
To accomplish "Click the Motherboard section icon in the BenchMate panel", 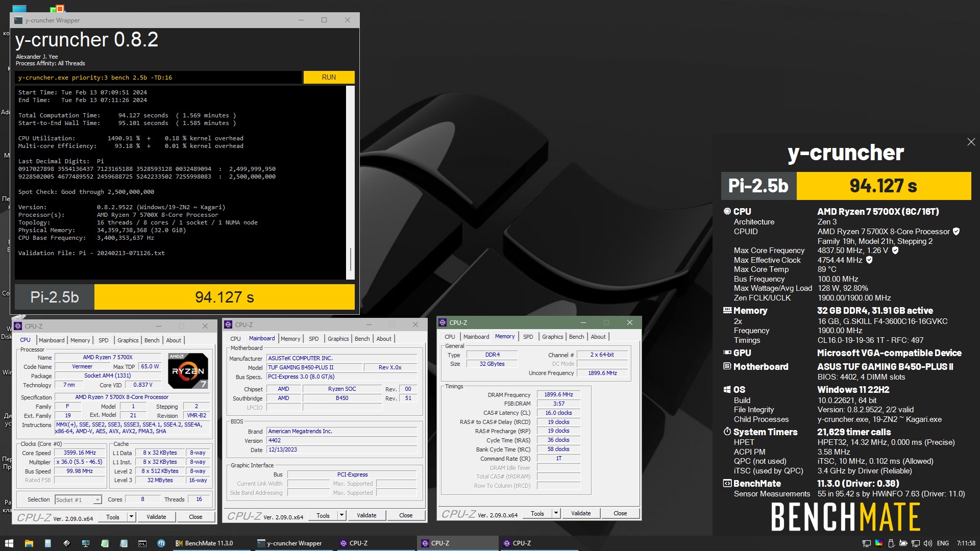I will [x=727, y=366].
